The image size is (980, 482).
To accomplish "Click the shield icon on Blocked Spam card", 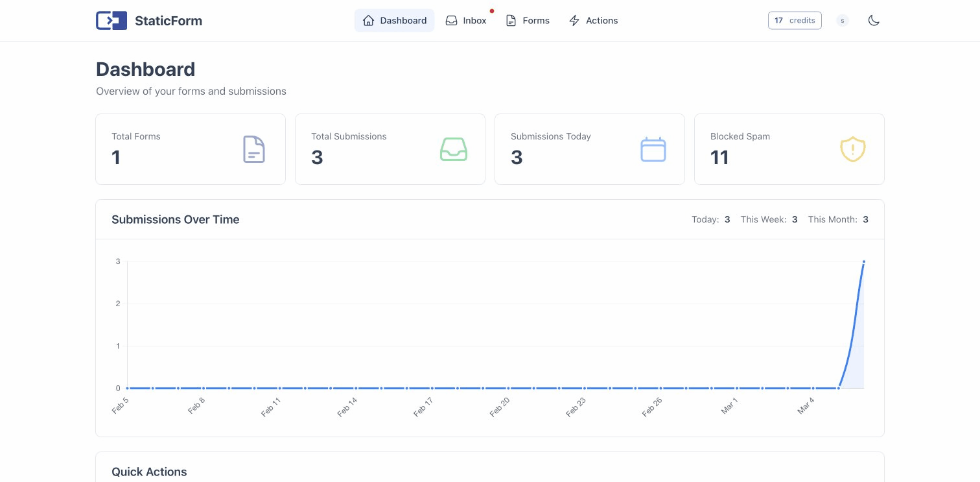I will point(852,149).
